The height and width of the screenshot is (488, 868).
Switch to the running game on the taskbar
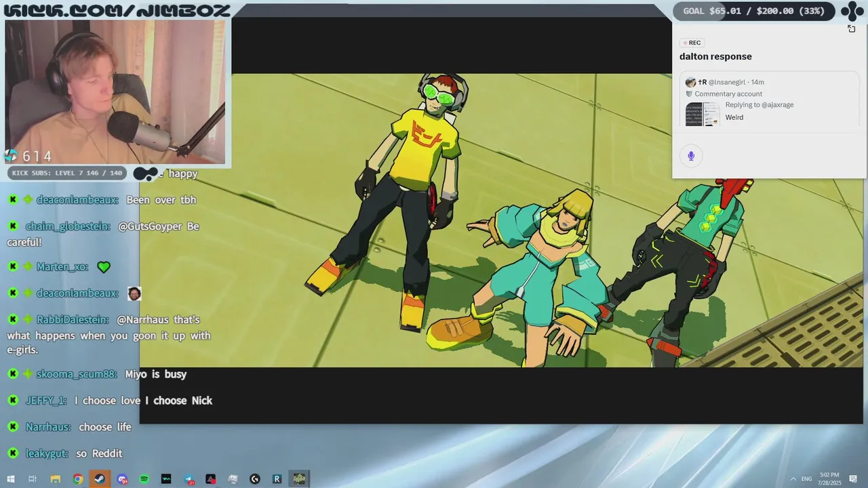point(299,479)
